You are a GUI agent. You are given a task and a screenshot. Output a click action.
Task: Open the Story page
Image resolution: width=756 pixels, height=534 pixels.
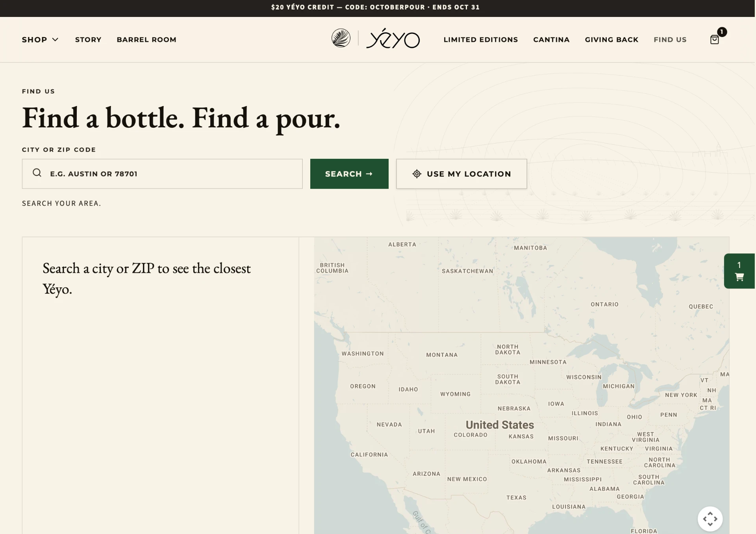tap(88, 39)
